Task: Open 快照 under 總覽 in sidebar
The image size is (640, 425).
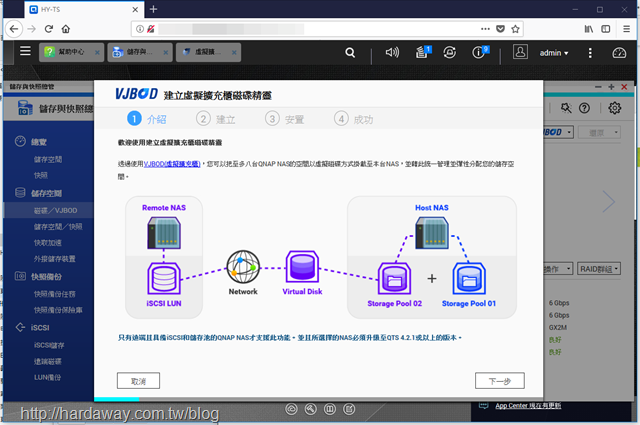Action: click(x=41, y=175)
